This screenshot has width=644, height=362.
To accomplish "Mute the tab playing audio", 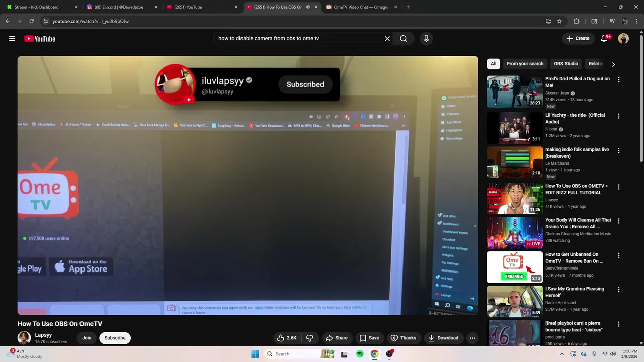I will 307,7.
